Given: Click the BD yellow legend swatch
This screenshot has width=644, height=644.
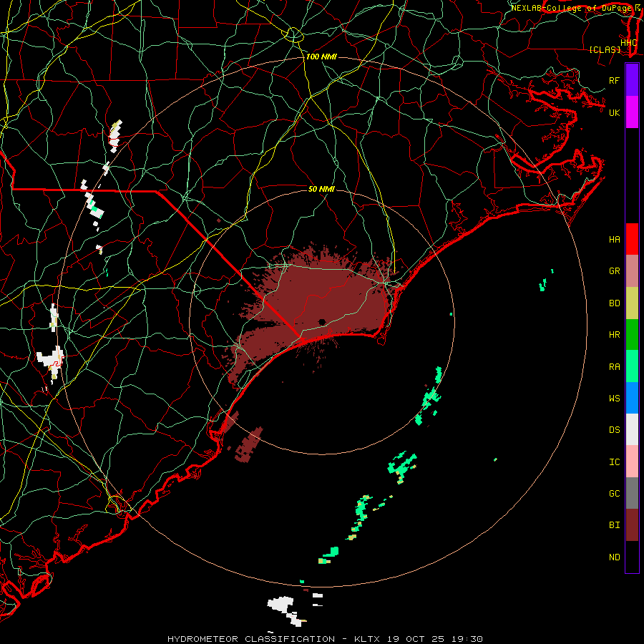Looking at the screenshot, I should click(632, 303).
